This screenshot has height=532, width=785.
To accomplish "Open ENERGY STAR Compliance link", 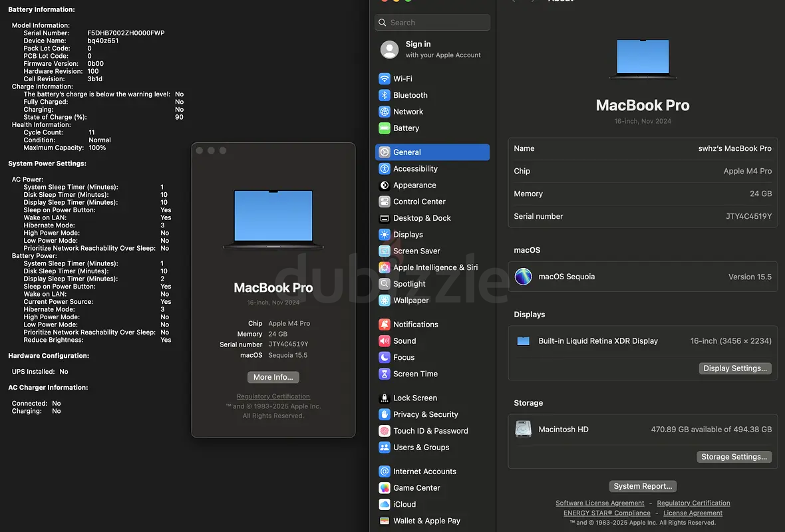I will click(607, 513).
